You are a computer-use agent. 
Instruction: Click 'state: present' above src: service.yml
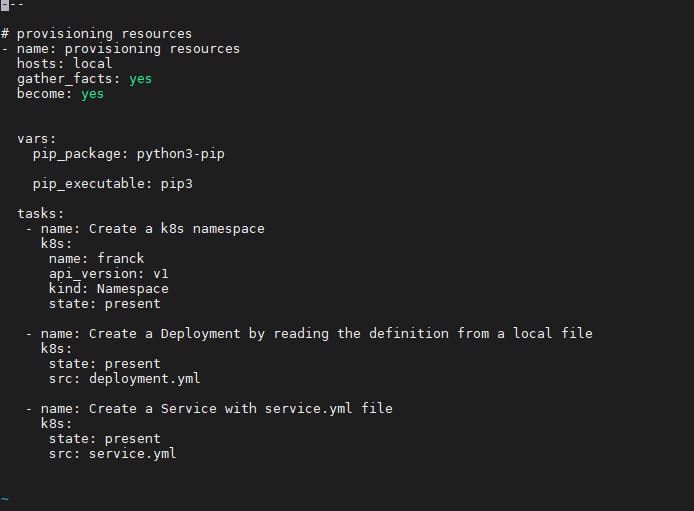pyautogui.click(x=104, y=439)
